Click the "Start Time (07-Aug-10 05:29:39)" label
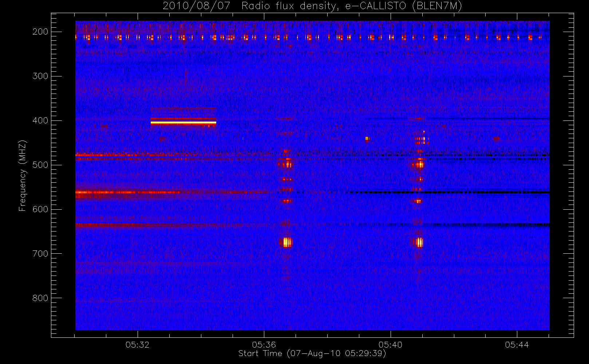 (312, 353)
